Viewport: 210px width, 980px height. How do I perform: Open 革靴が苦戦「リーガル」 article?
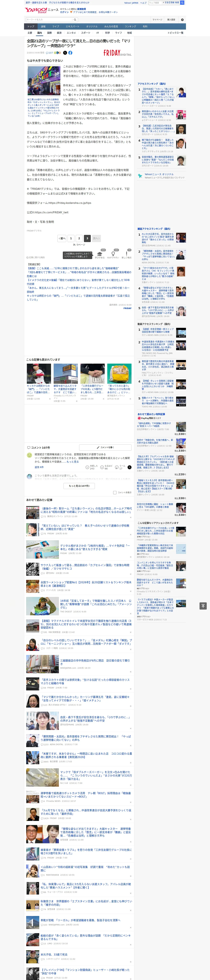click(80, 920)
